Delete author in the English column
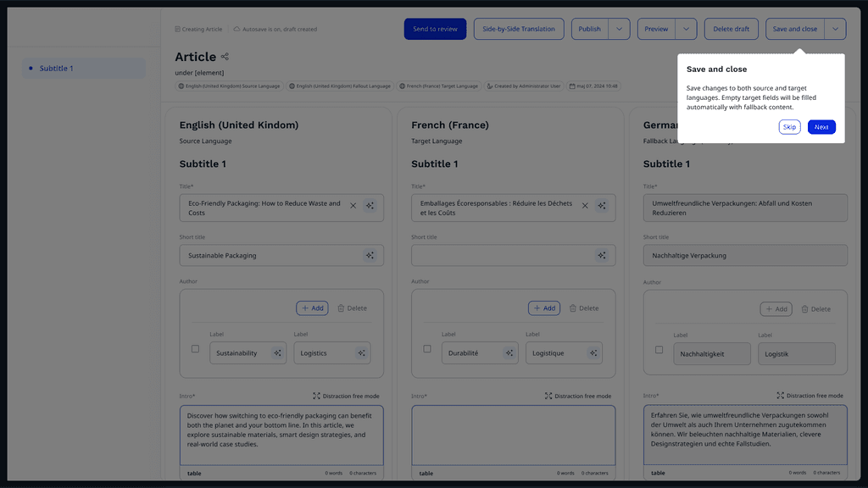This screenshot has height=488, width=868. pos(352,308)
